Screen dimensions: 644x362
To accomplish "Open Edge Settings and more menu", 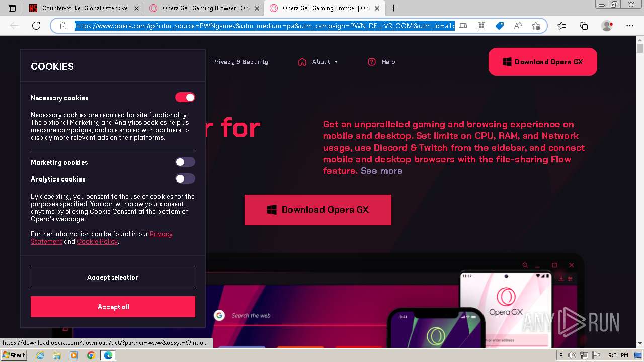I will click(x=630, y=26).
